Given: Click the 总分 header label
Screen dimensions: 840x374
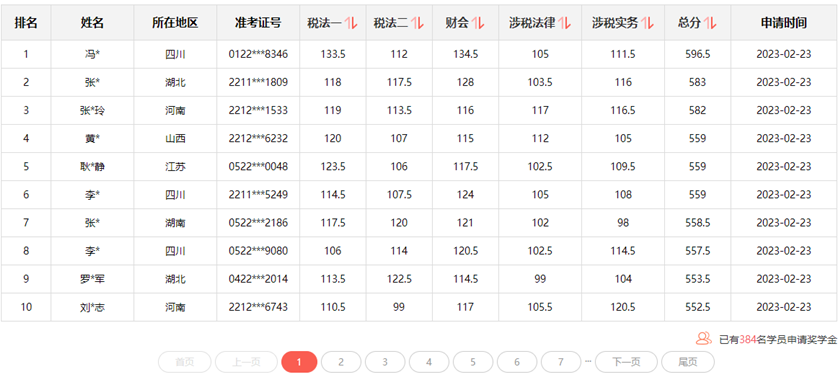Looking at the screenshot, I should (689, 23).
